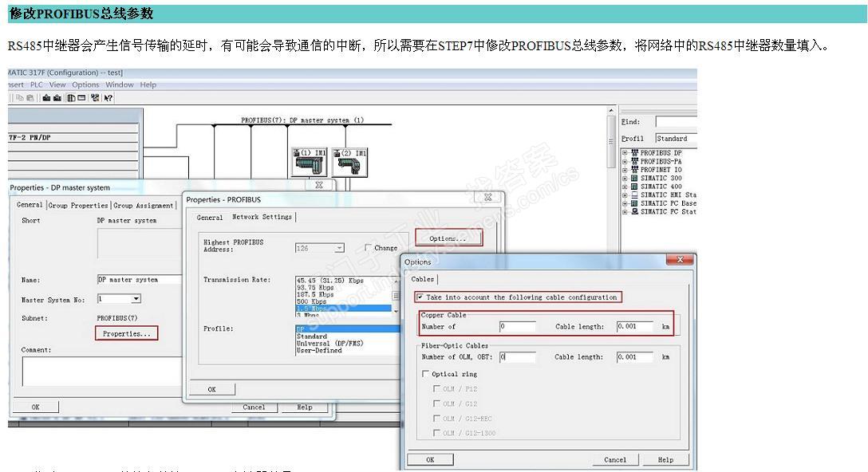Click the copper Cable length field

click(x=635, y=326)
